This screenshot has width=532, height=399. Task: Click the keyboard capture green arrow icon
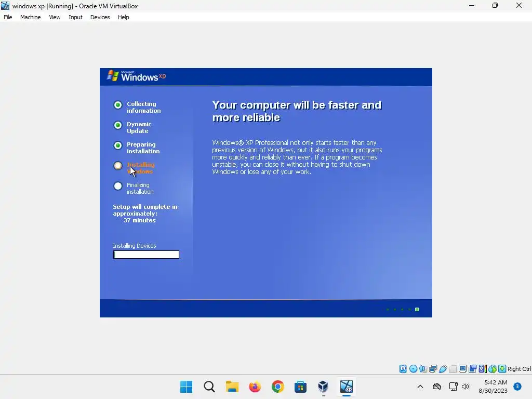[502, 369]
